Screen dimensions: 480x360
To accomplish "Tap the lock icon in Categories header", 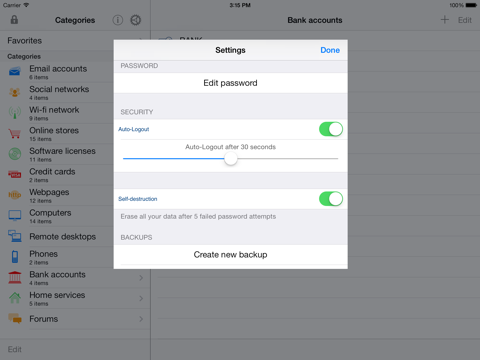I will click(x=14, y=20).
